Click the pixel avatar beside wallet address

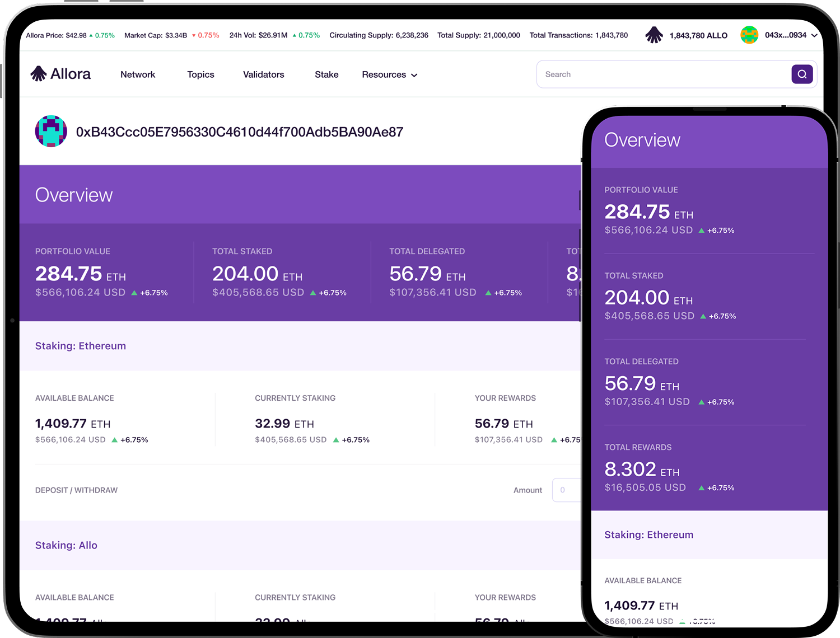pos(51,132)
